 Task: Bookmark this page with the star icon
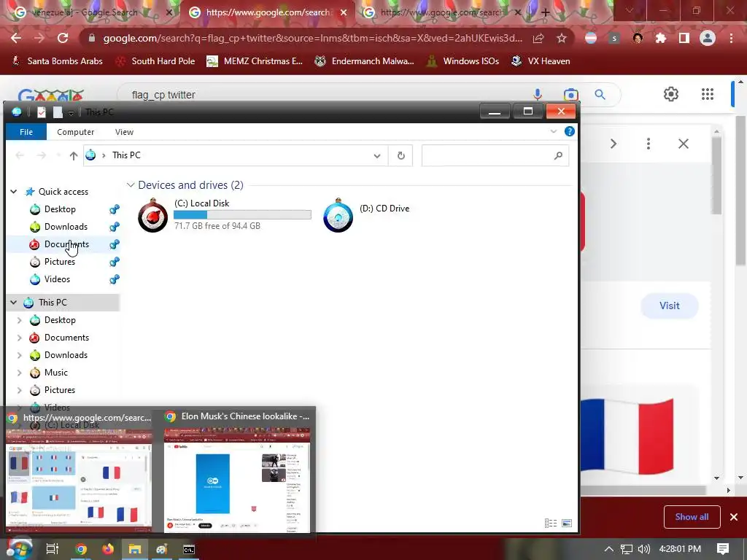click(x=562, y=38)
